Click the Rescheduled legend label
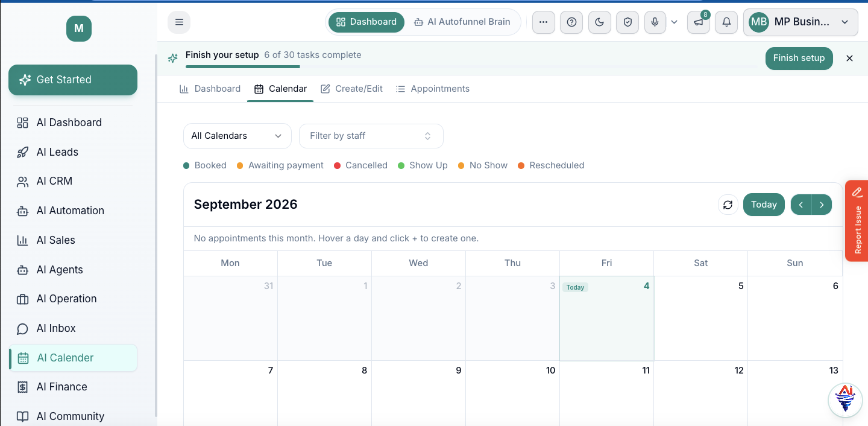 coord(557,165)
